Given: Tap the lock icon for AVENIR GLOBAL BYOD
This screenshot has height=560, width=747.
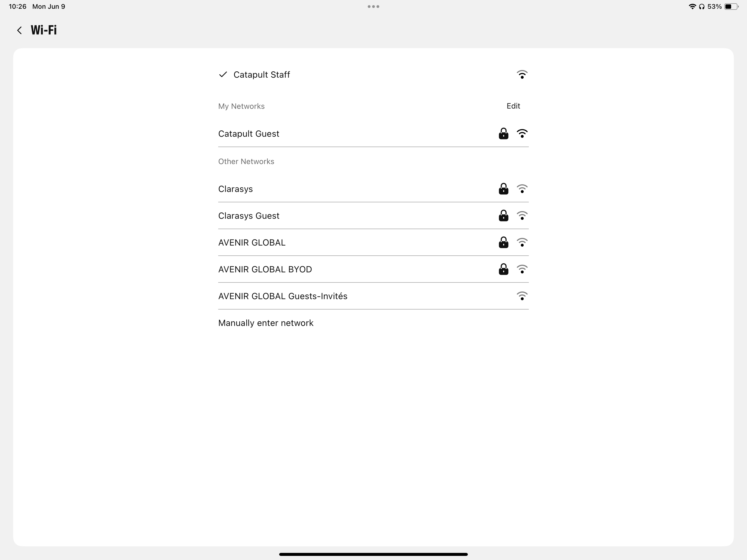Looking at the screenshot, I should point(504,269).
